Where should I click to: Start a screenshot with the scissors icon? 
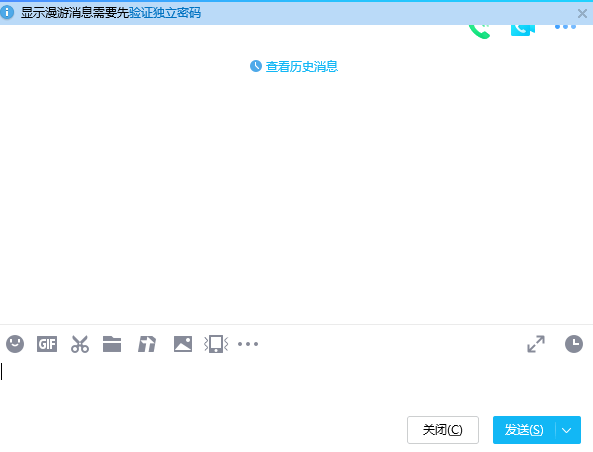click(x=80, y=344)
